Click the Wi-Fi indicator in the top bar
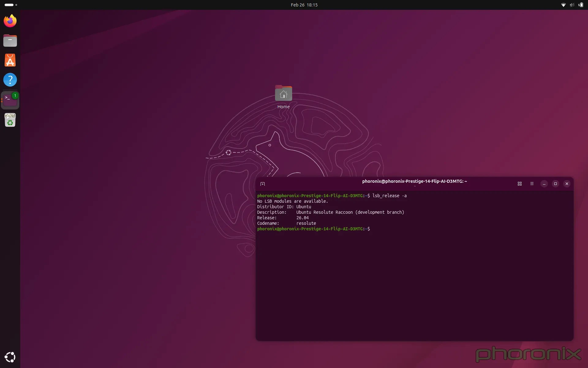 click(563, 5)
